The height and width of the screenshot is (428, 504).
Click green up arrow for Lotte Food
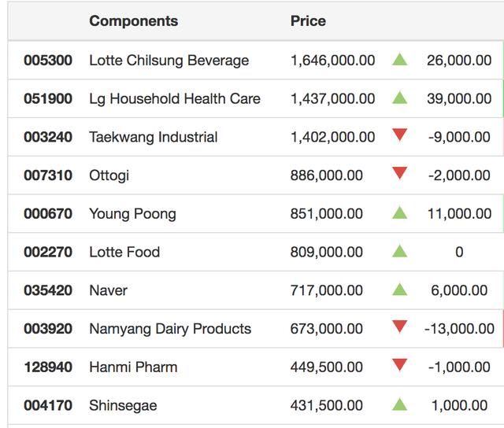click(x=400, y=252)
